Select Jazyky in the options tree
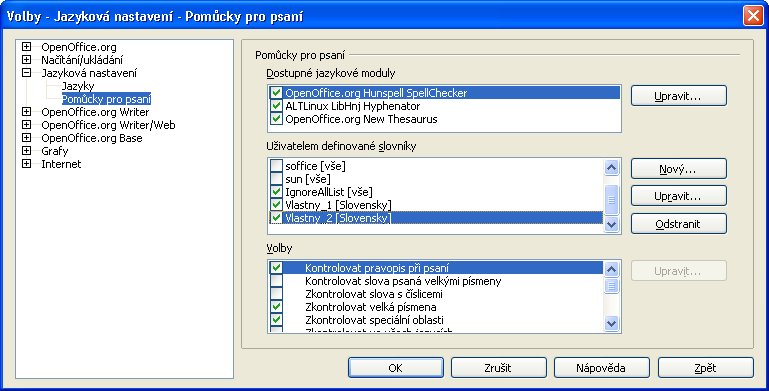 pyautogui.click(x=78, y=86)
